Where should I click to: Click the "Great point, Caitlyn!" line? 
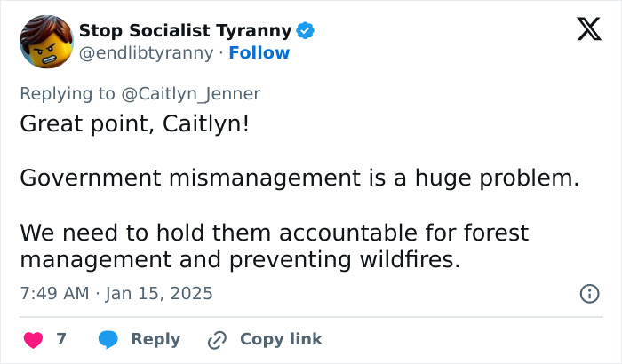pyautogui.click(x=135, y=123)
